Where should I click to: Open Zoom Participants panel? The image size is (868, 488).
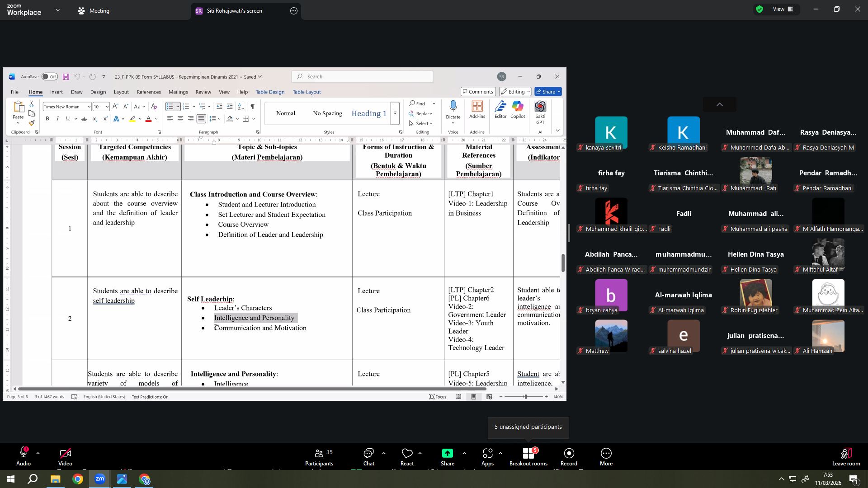coord(319,457)
